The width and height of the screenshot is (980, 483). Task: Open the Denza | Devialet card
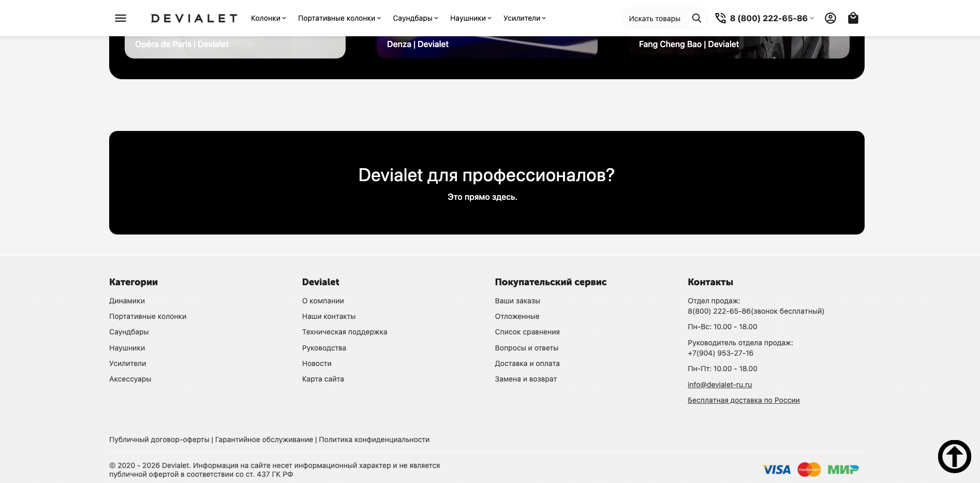[x=487, y=47]
